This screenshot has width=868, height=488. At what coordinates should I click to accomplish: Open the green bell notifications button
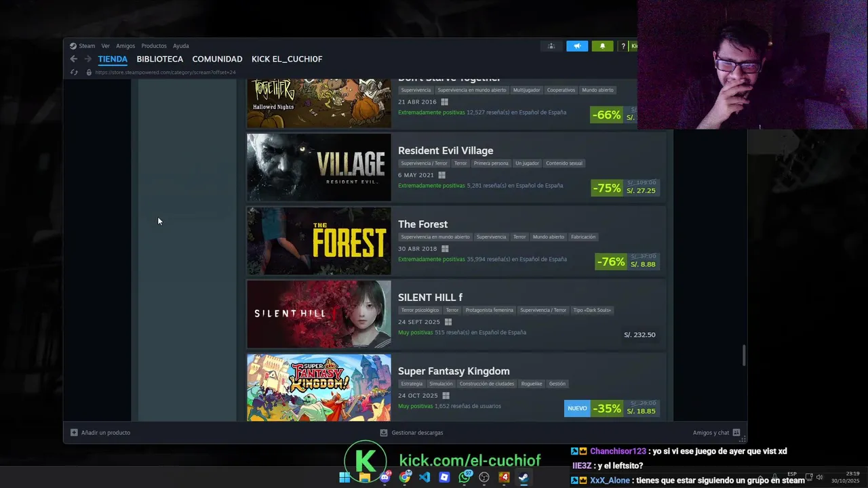(x=602, y=46)
